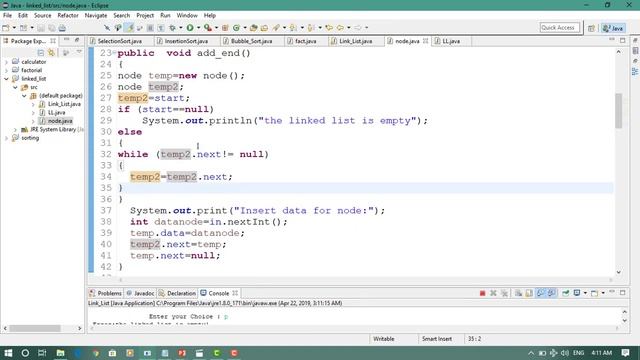Click the New file wizard icon

coord(6,28)
